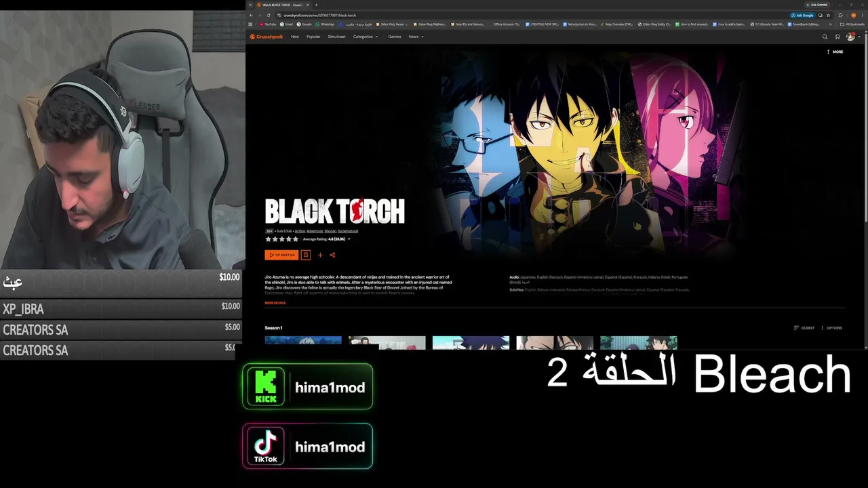This screenshot has height=488, width=868.
Task: Open the Chrome profile avatar
Action: [854, 15]
